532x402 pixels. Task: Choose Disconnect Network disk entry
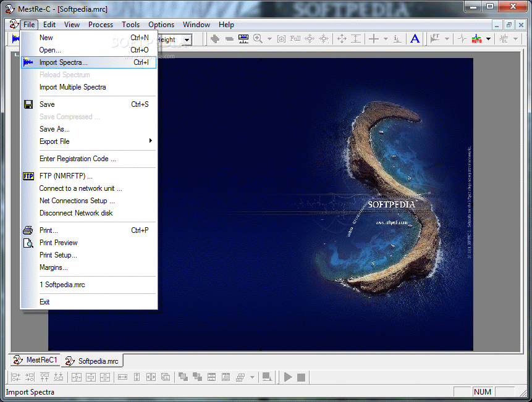pos(88,213)
